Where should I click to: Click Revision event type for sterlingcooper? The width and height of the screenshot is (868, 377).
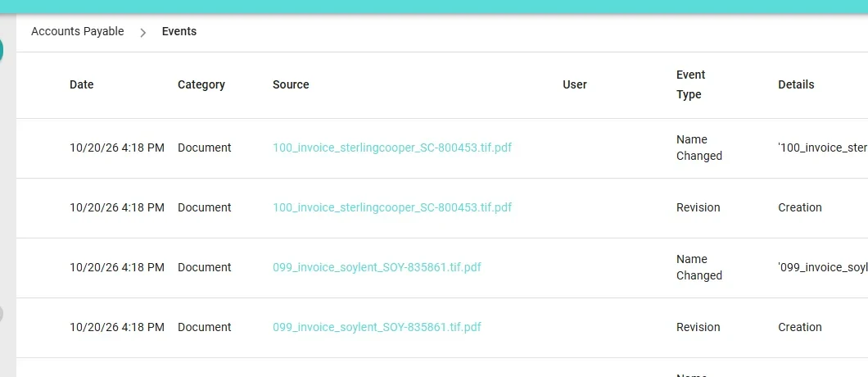[698, 207]
